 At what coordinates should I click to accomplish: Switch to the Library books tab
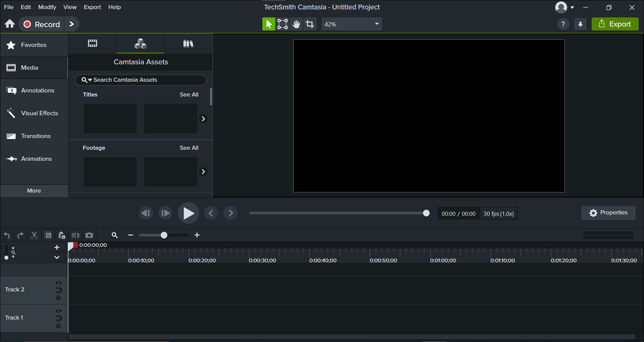[188, 44]
